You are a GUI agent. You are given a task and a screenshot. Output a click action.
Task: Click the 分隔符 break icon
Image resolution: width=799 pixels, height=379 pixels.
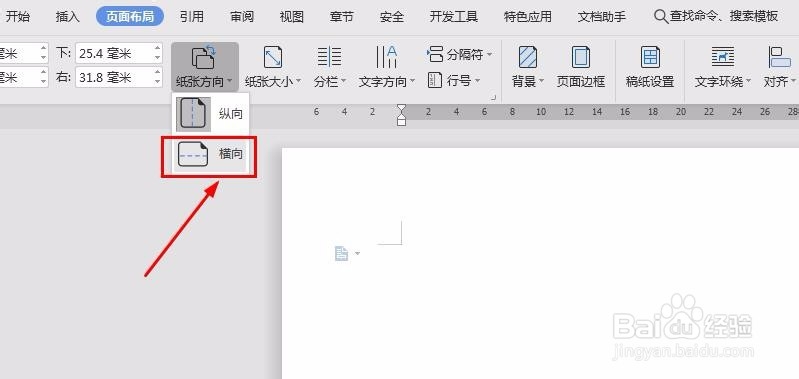point(435,54)
